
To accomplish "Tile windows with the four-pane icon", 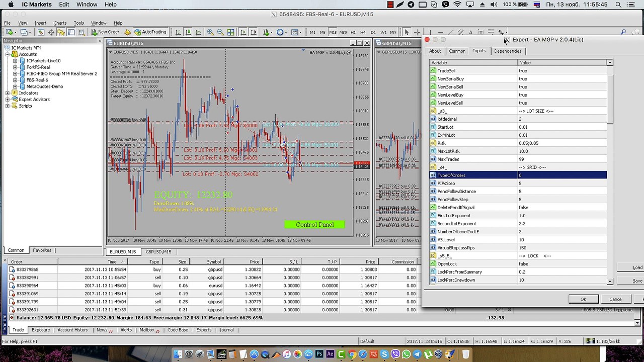I will 230,32.
